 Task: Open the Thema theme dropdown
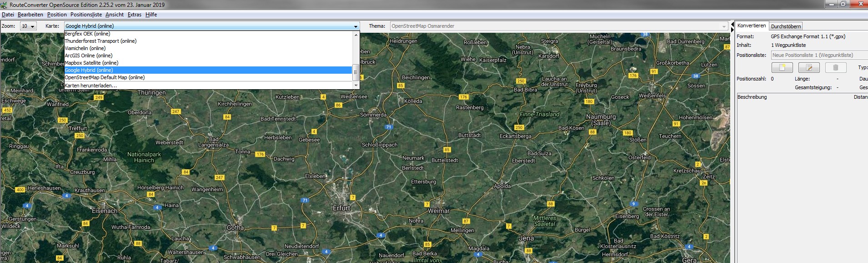[724, 26]
